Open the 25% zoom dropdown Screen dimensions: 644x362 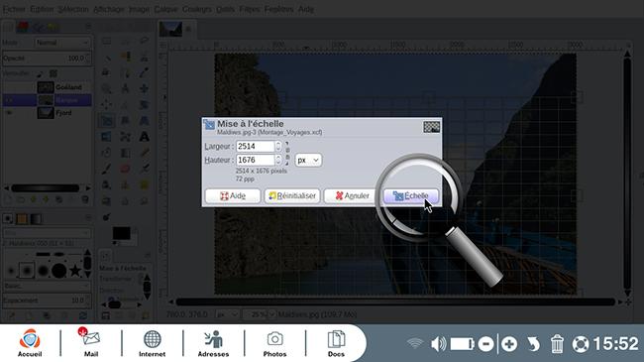pyautogui.click(x=271, y=314)
